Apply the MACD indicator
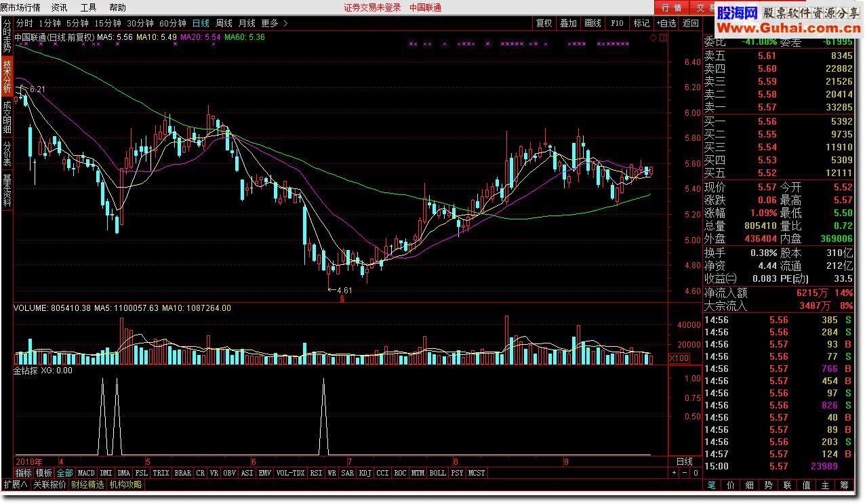This screenshot has height=504, width=865. (87, 473)
